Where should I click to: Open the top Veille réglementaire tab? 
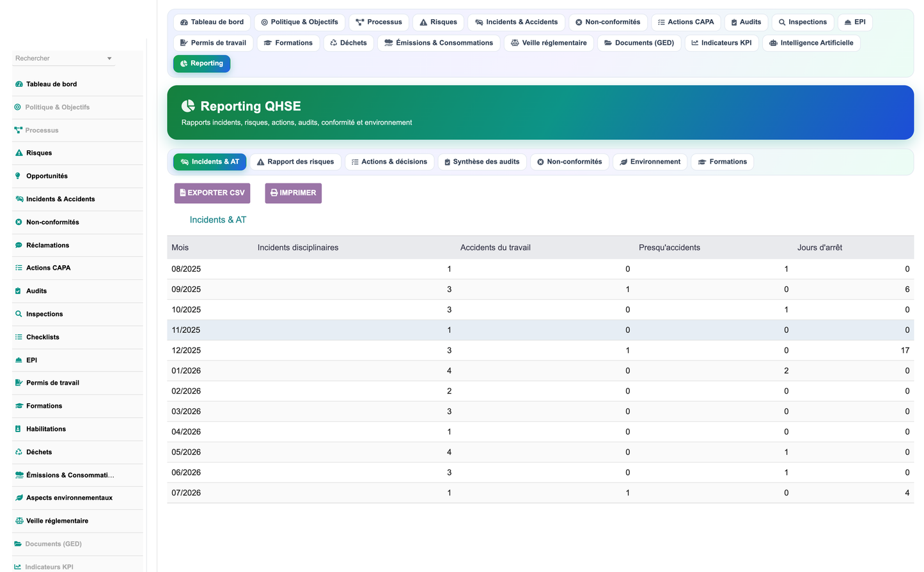[549, 43]
